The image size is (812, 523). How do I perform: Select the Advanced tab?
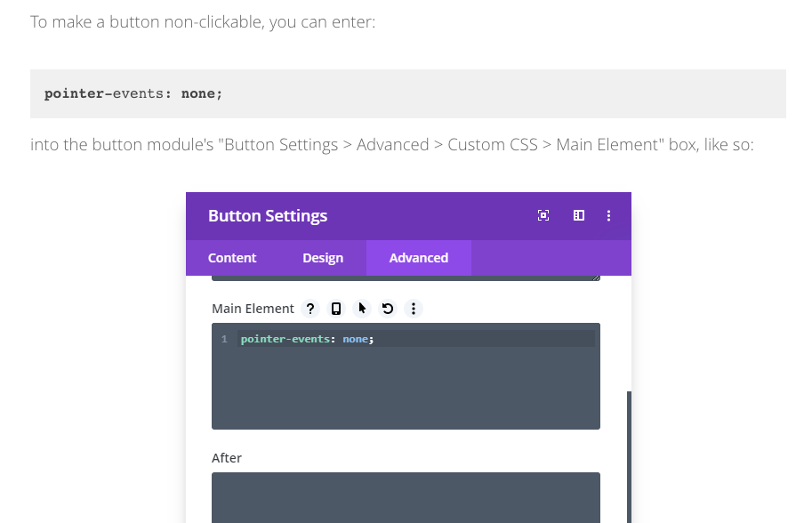[418, 258]
